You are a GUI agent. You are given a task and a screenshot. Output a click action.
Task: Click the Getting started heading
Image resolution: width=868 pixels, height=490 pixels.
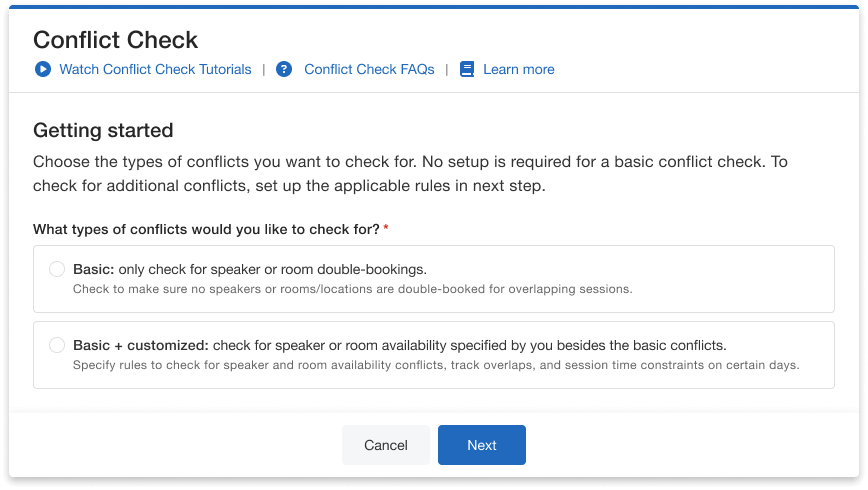pos(103,130)
